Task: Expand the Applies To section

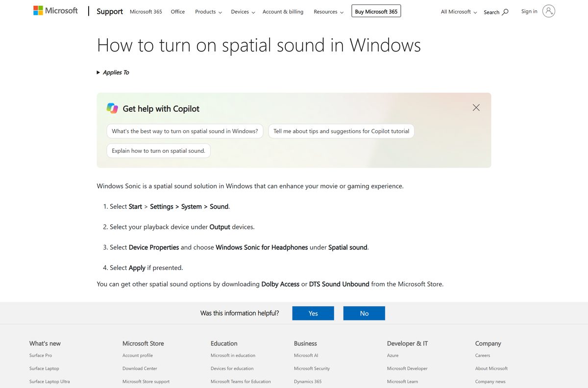Action: (113, 73)
